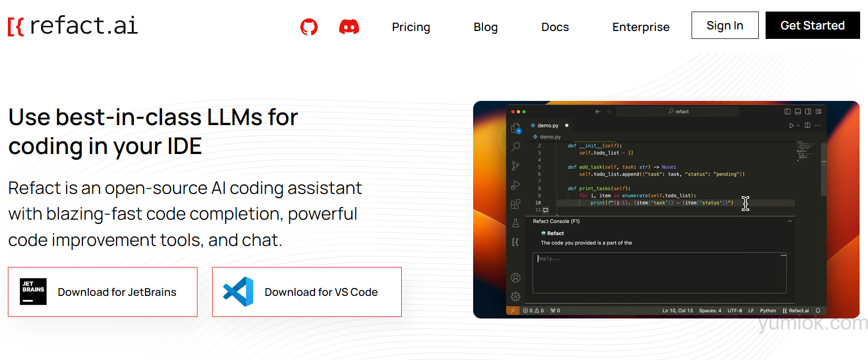The image size is (868, 360).
Task: Click the editor minimap
Action: point(805,150)
